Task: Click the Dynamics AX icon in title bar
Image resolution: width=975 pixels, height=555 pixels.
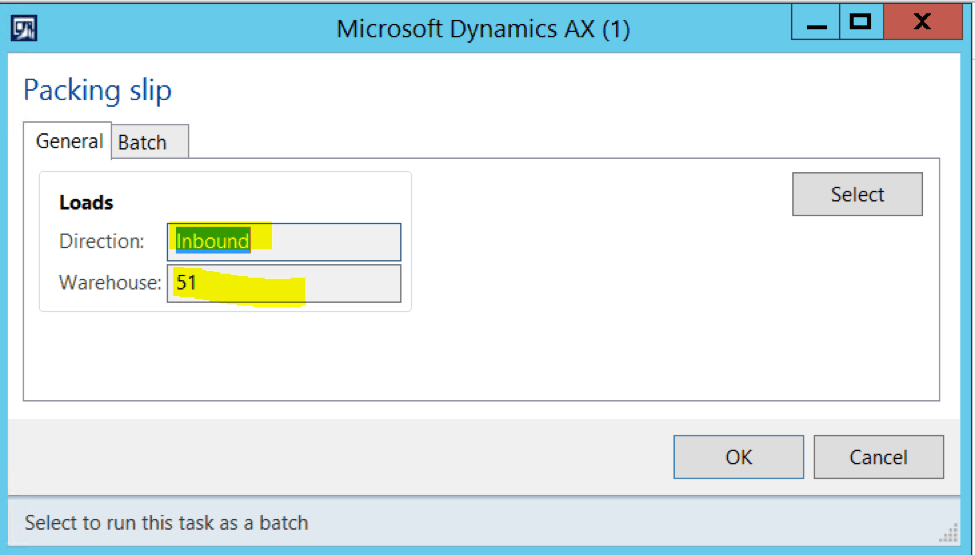Action: pos(24,28)
